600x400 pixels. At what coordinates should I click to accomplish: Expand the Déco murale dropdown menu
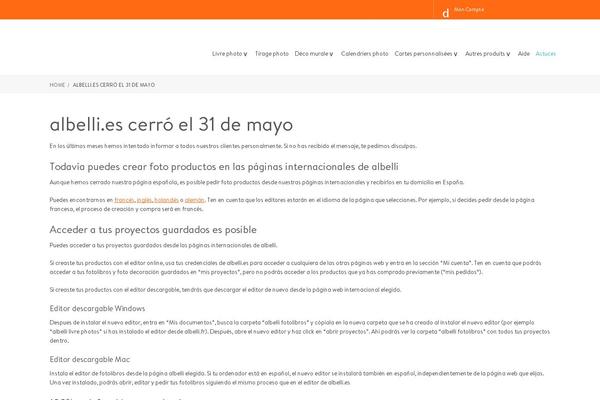pyautogui.click(x=314, y=54)
